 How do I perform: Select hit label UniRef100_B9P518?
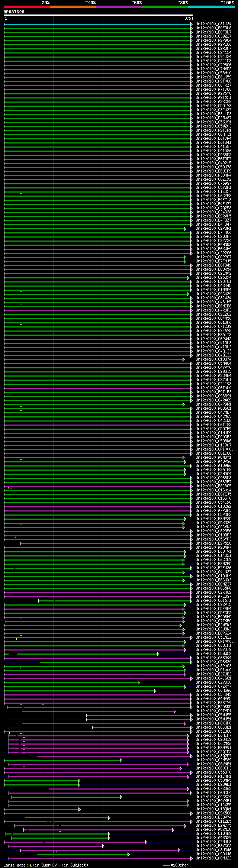[x=213, y=543]
